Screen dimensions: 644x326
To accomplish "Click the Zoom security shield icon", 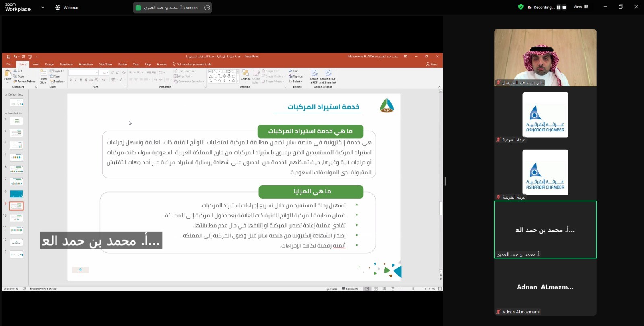I will [521, 7].
